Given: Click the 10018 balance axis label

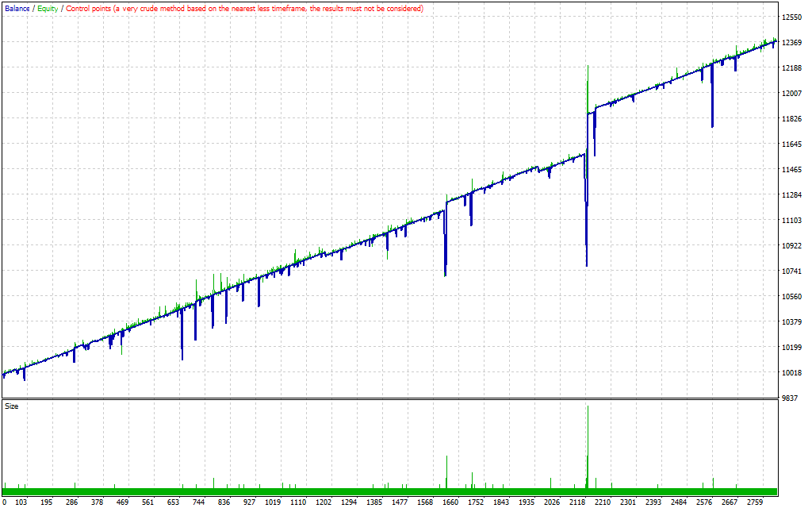Looking at the screenshot, I should (792, 373).
